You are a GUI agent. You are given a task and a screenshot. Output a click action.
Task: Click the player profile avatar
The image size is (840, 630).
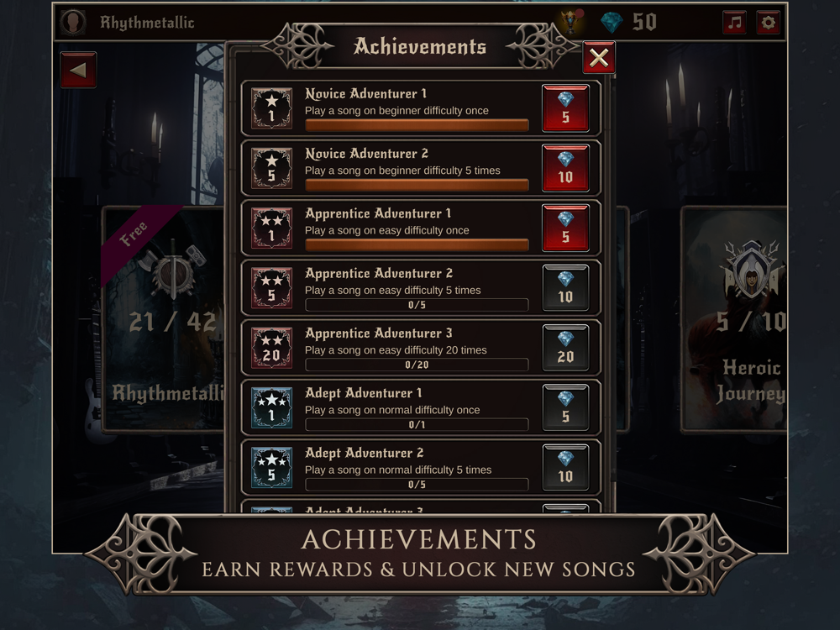[x=73, y=23]
